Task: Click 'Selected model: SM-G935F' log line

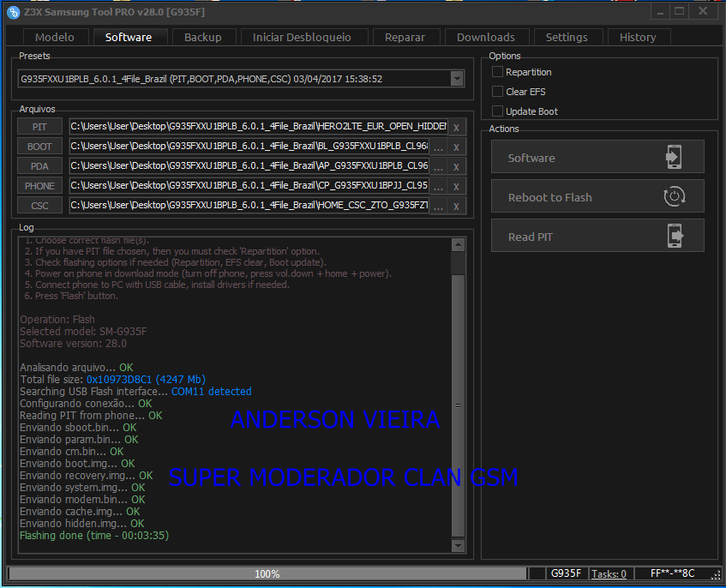Action: click(x=83, y=332)
